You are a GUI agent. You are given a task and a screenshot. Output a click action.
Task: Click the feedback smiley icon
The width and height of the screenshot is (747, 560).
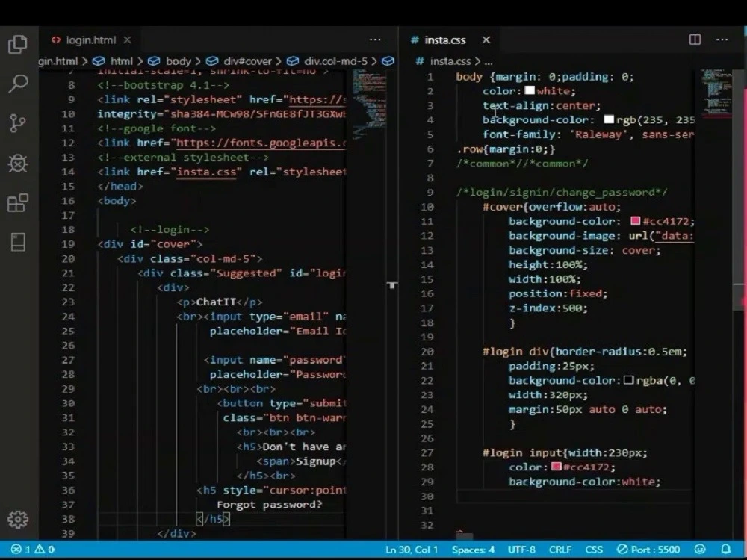[x=700, y=549]
